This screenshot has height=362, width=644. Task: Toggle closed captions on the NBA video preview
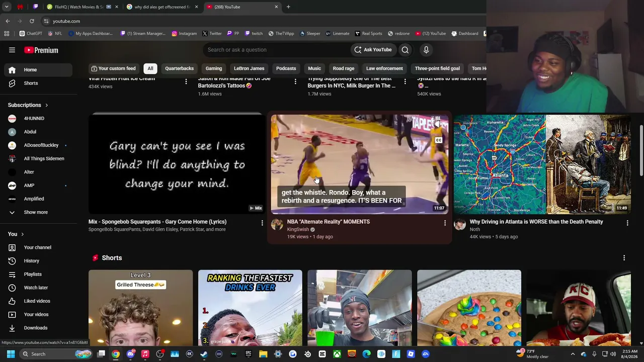click(x=439, y=140)
